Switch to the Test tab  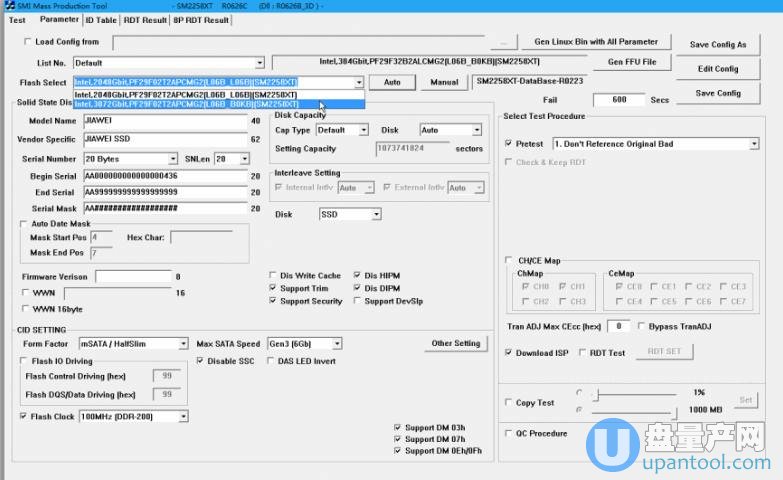coord(17,19)
